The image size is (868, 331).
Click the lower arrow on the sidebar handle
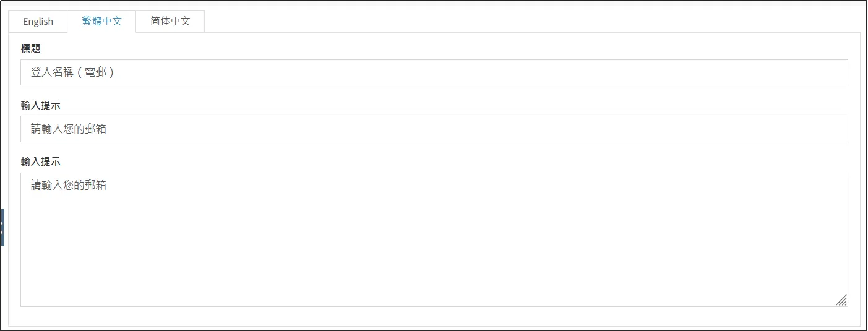[2, 232]
